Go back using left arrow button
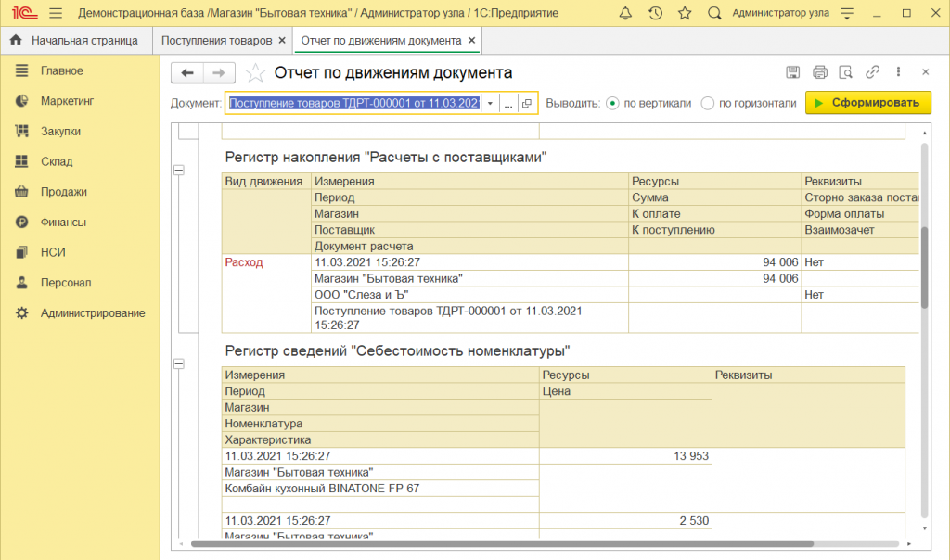 188,72
